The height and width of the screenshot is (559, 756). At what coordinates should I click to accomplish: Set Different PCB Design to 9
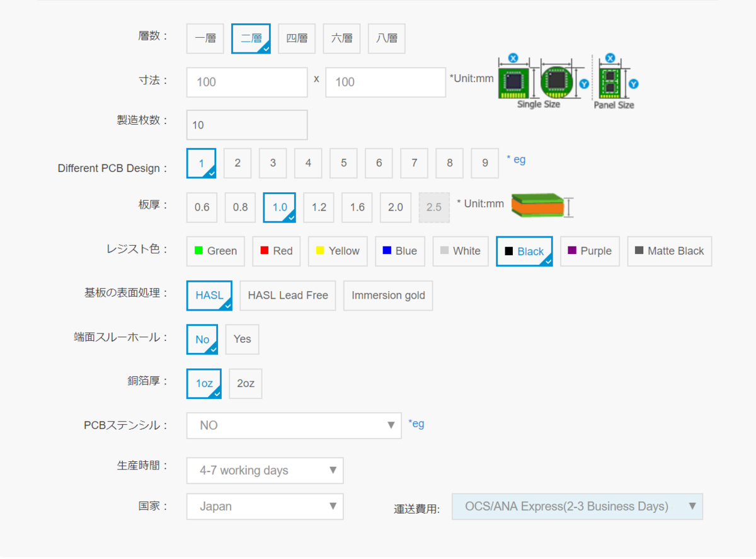(x=485, y=163)
